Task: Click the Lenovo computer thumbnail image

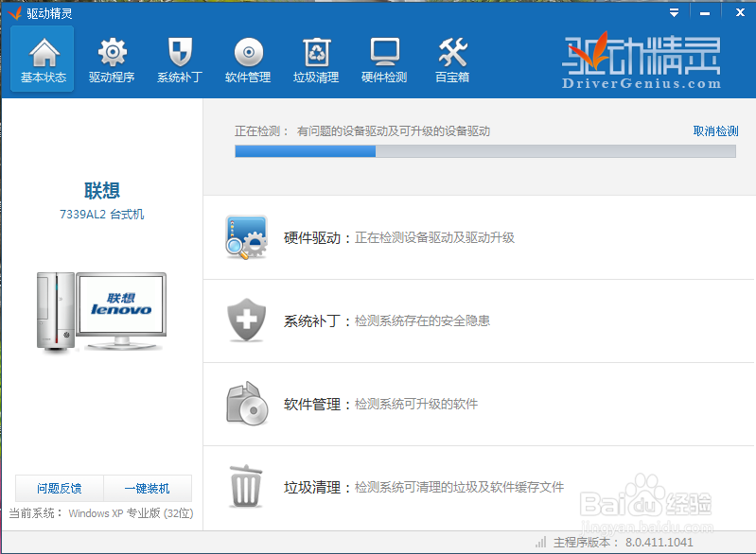Action: pyautogui.click(x=101, y=310)
